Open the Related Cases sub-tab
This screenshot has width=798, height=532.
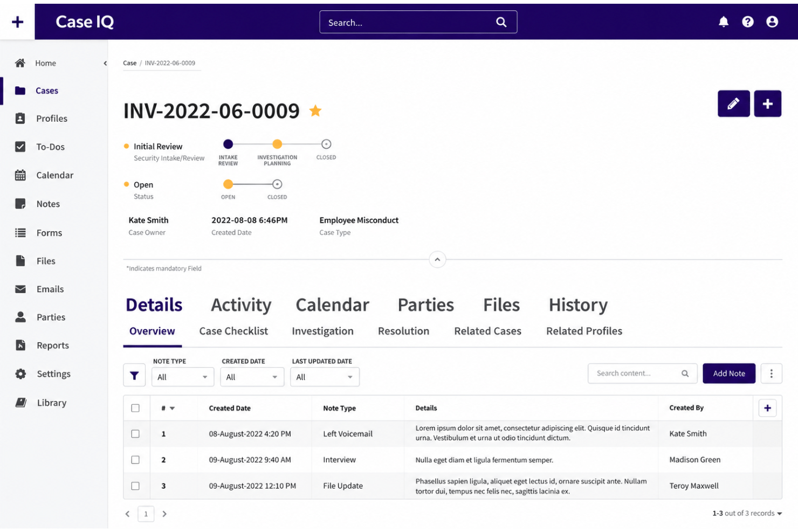pos(487,331)
